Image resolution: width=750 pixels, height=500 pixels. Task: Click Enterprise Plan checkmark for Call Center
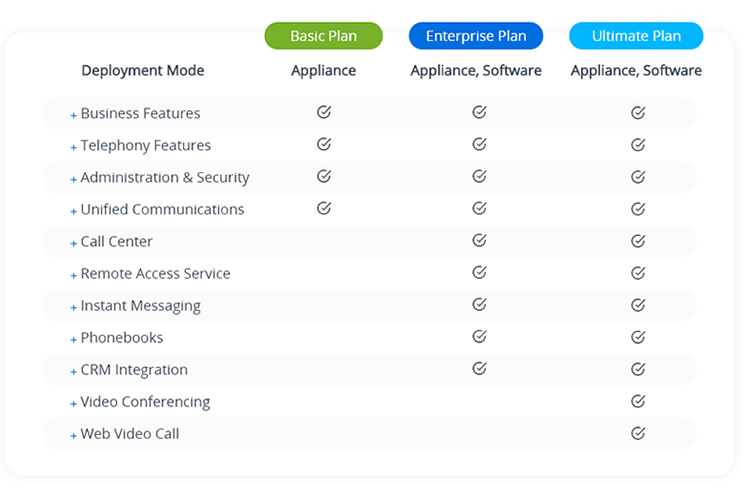479,240
